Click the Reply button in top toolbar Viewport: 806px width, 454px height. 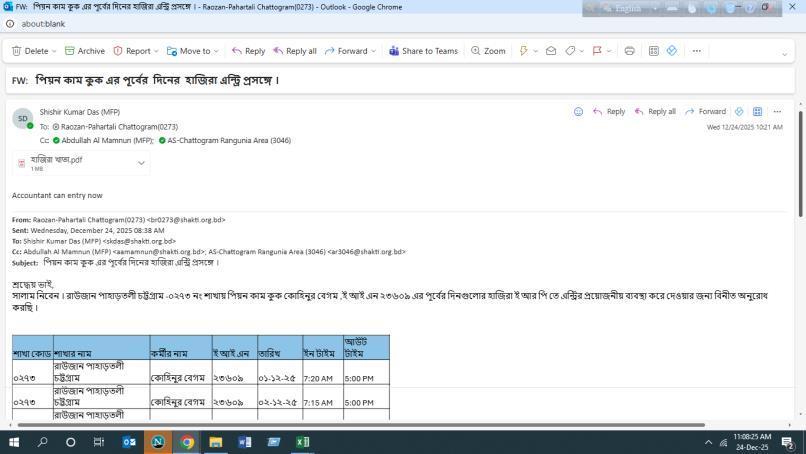(248, 51)
